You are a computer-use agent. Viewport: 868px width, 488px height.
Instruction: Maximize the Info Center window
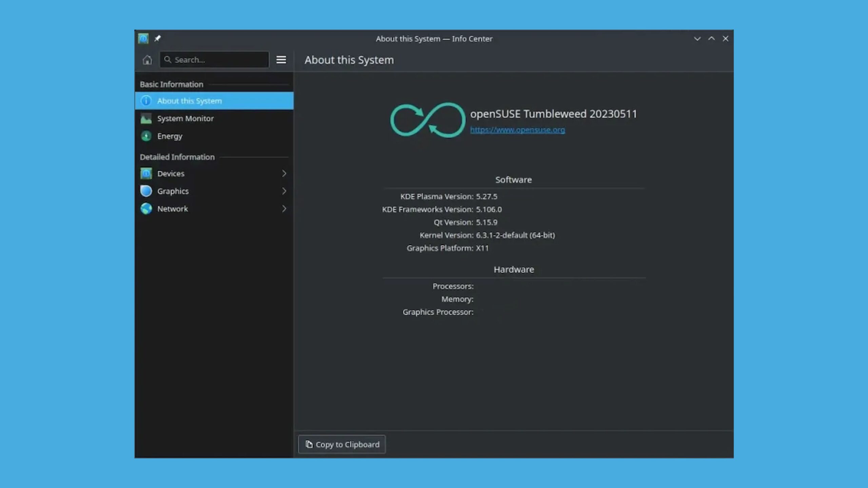[711, 39]
